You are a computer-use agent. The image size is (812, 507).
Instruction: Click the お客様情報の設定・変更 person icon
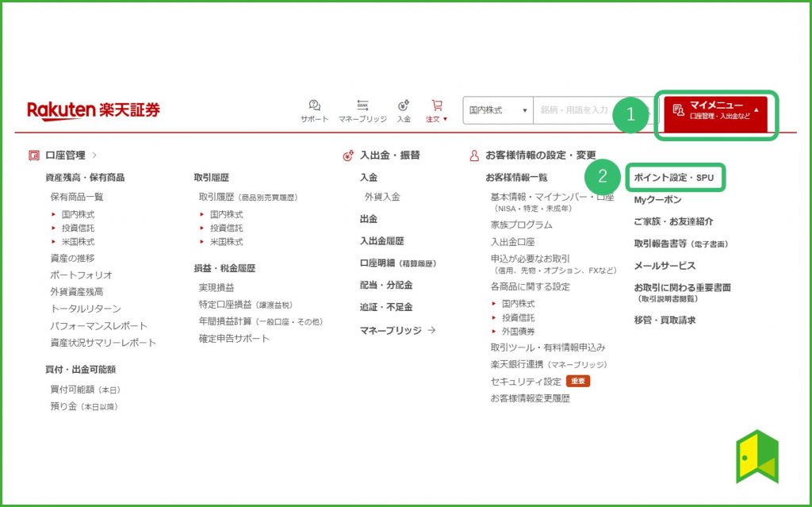474,156
